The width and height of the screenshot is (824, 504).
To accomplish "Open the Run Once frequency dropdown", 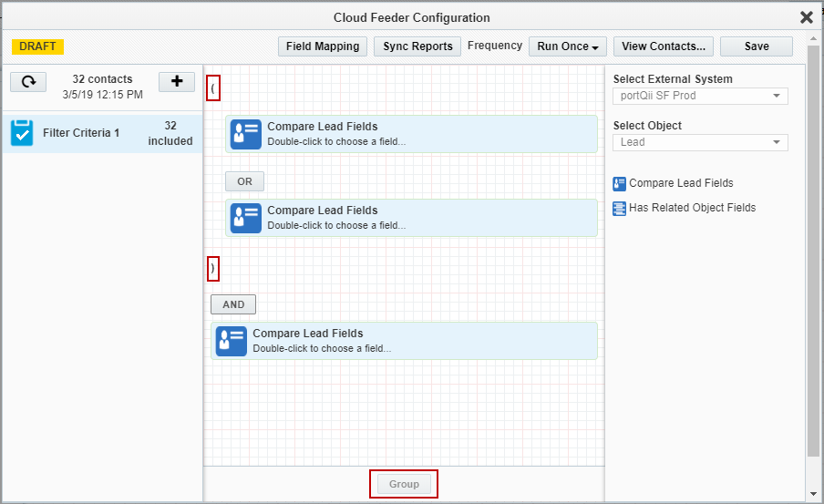I will pyautogui.click(x=567, y=46).
